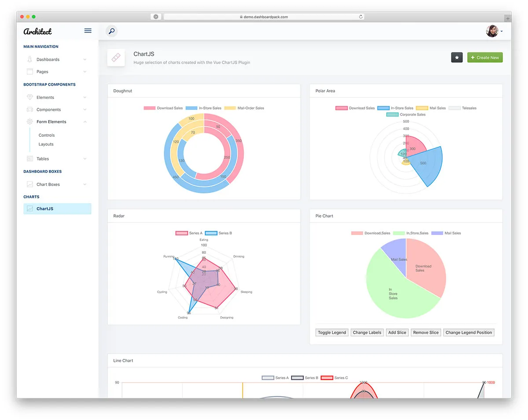Expand the Pages menu chevron
The image size is (528, 420).
click(84, 72)
